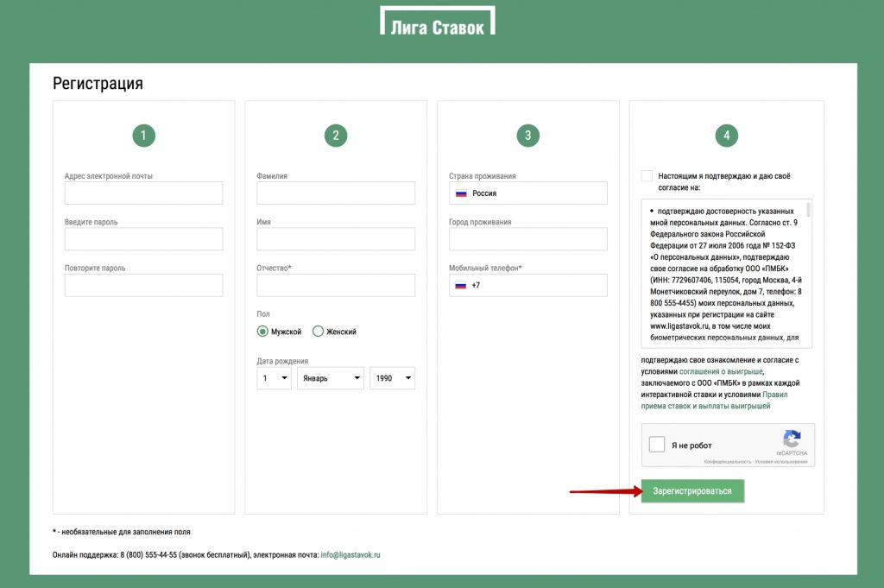This screenshot has height=588, width=884.
Task: Click Russian flag in country field
Action: (x=461, y=193)
